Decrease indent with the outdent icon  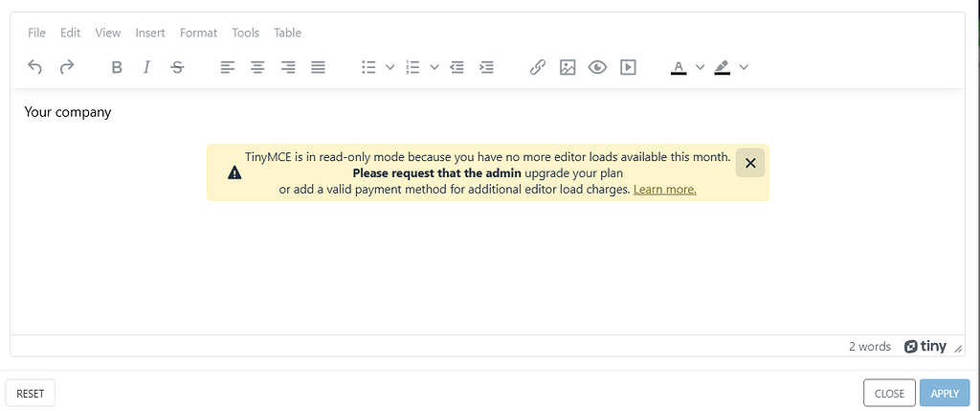click(457, 67)
